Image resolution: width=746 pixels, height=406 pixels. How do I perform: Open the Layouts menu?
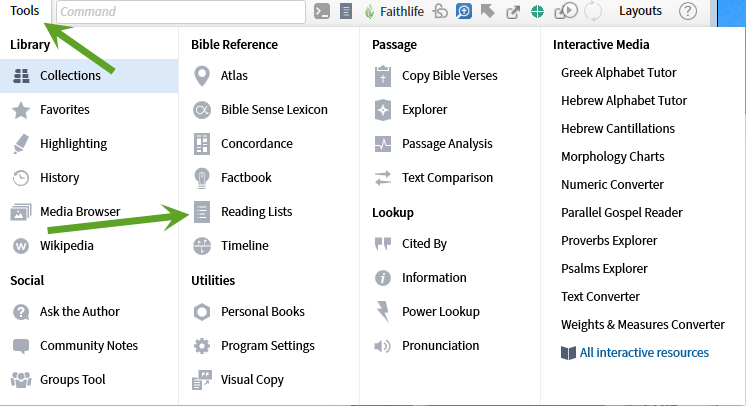(640, 11)
